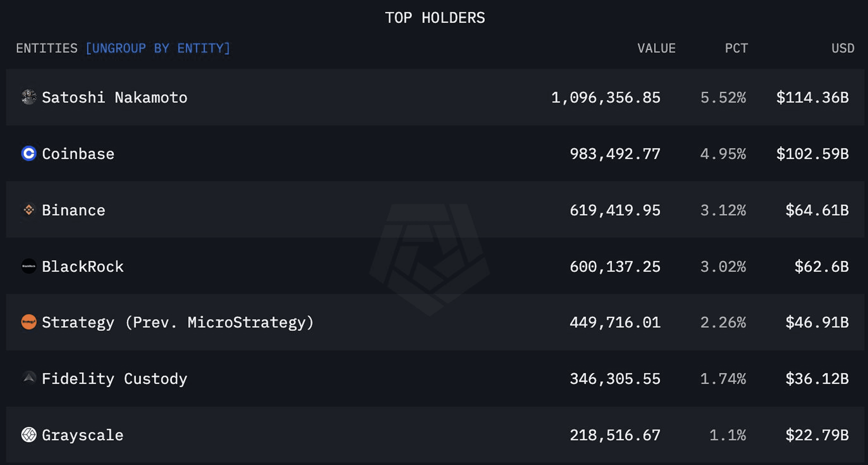Image resolution: width=868 pixels, height=465 pixels.
Task: Sort by the PCT column header
Action: pyautogui.click(x=736, y=48)
